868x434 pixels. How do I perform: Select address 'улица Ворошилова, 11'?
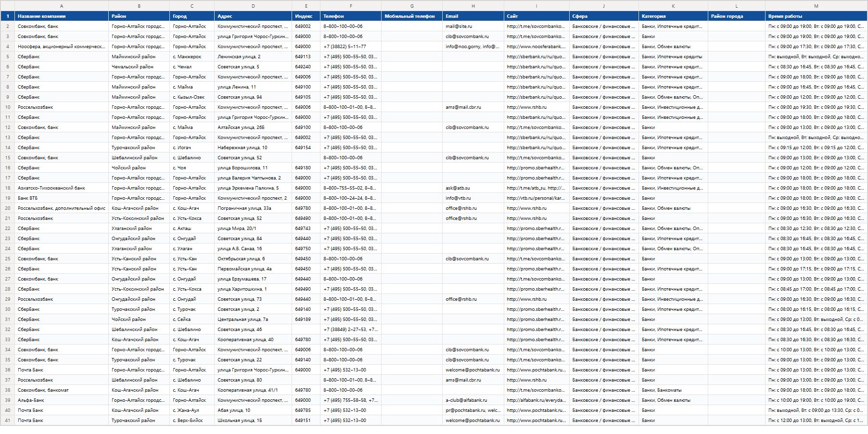(253, 168)
